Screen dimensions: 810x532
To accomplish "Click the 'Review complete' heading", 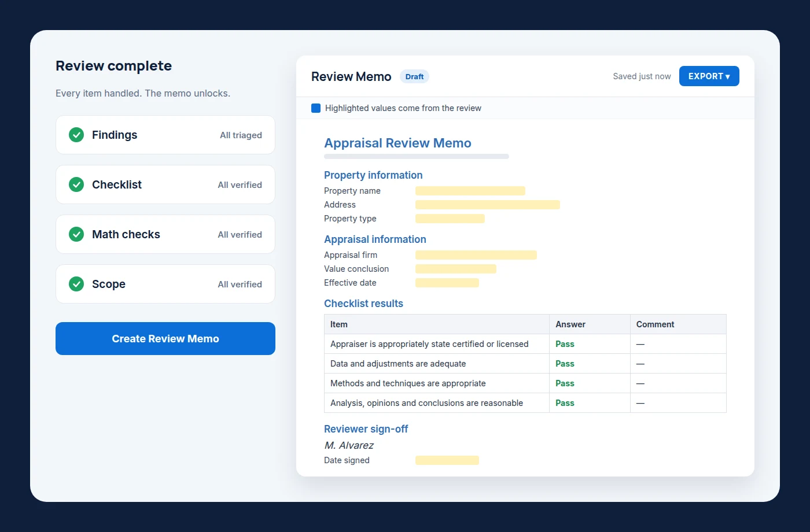I will pyautogui.click(x=113, y=66).
